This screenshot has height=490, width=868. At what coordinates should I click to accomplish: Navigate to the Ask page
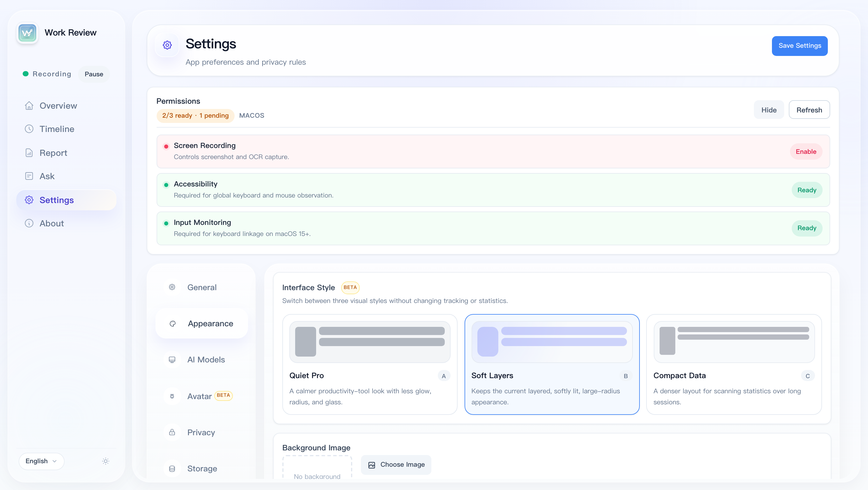66,176
